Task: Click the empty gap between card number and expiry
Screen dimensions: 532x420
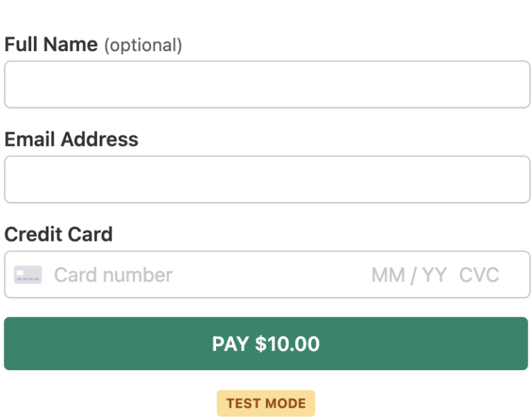Action: click(270, 275)
